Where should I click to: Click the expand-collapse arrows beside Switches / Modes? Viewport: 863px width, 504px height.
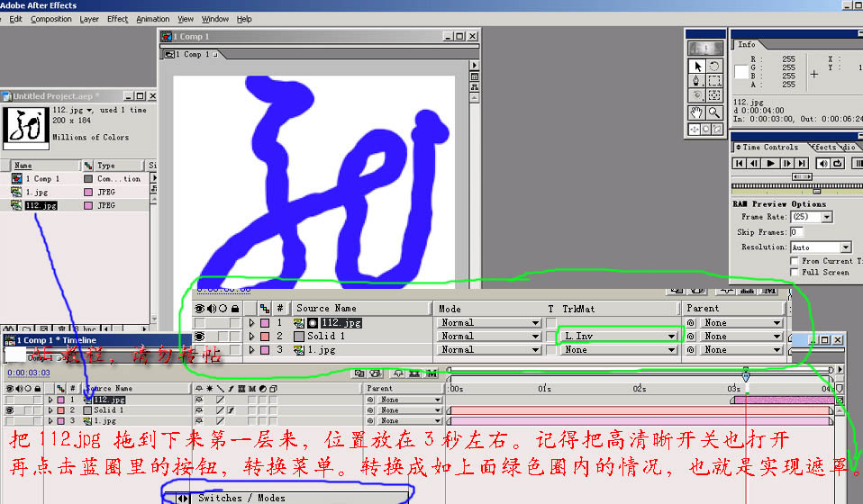[x=183, y=499]
